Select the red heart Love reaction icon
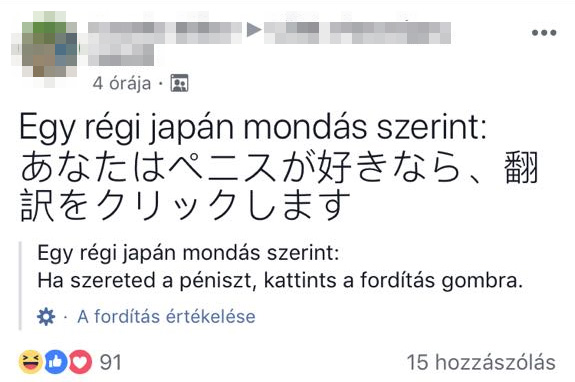The width and height of the screenshot is (575, 382). click(80, 362)
